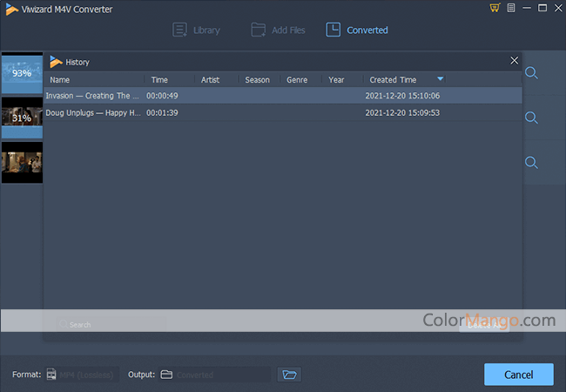Viewport: 566px width, 392px height.
Task: Switch to the Converted tab
Action: [x=357, y=30]
